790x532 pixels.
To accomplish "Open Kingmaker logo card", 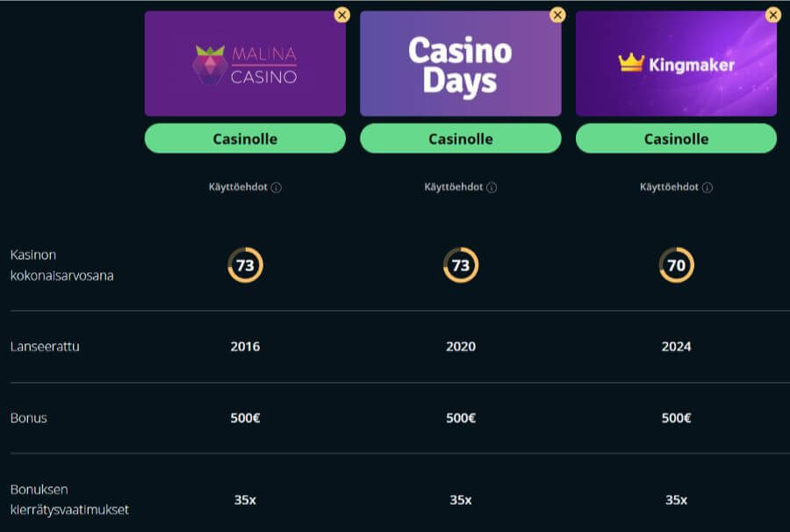I will (x=676, y=64).
